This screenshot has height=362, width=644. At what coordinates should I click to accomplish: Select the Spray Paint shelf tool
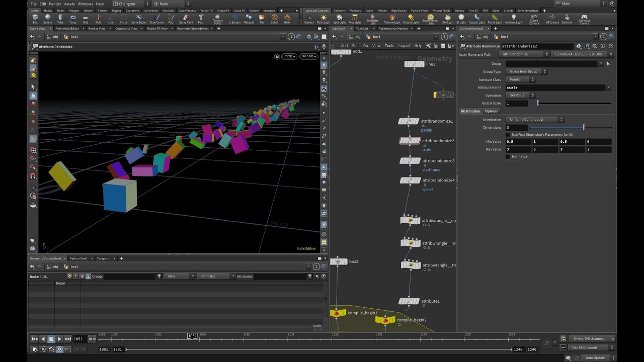[186, 19]
